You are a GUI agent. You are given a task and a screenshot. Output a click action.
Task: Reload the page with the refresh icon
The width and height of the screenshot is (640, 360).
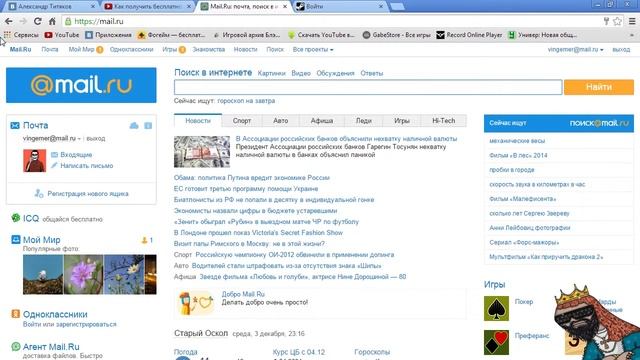(x=38, y=21)
